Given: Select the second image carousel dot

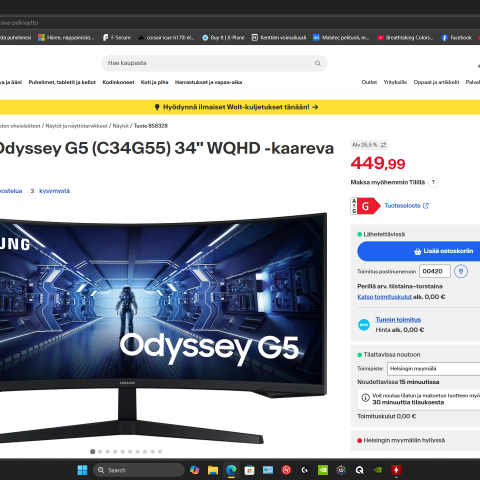Looking at the screenshot, I should pos(100,452).
